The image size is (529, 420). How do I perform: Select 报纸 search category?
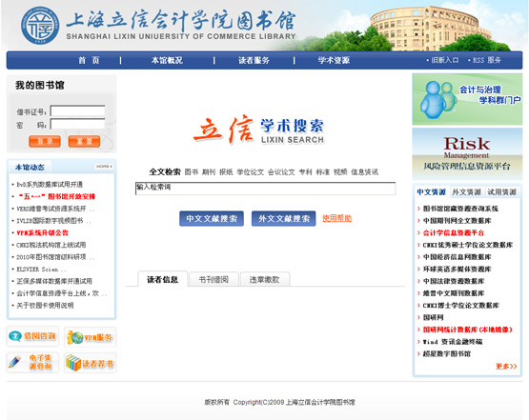(x=226, y=172)
